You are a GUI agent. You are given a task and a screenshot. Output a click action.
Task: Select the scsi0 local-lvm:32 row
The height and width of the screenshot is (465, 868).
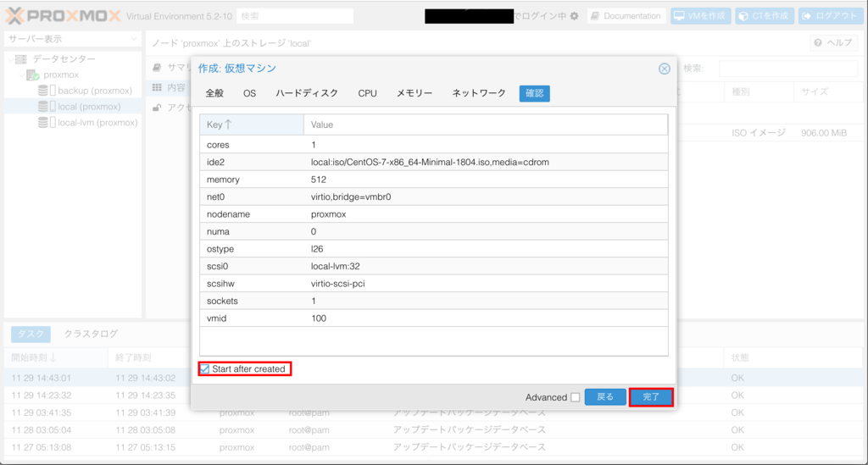(434, 266)
